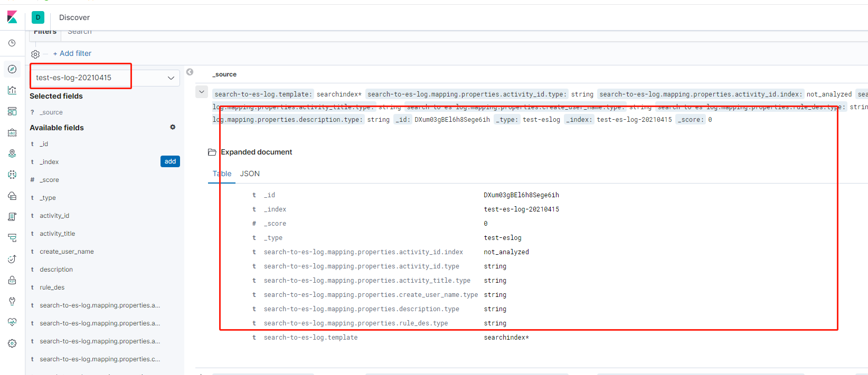Screen dimensions: 868x375
Task: Click _index value test-es-log-20210415 in table
Action: pyautogui.click(x=521, y=209)
